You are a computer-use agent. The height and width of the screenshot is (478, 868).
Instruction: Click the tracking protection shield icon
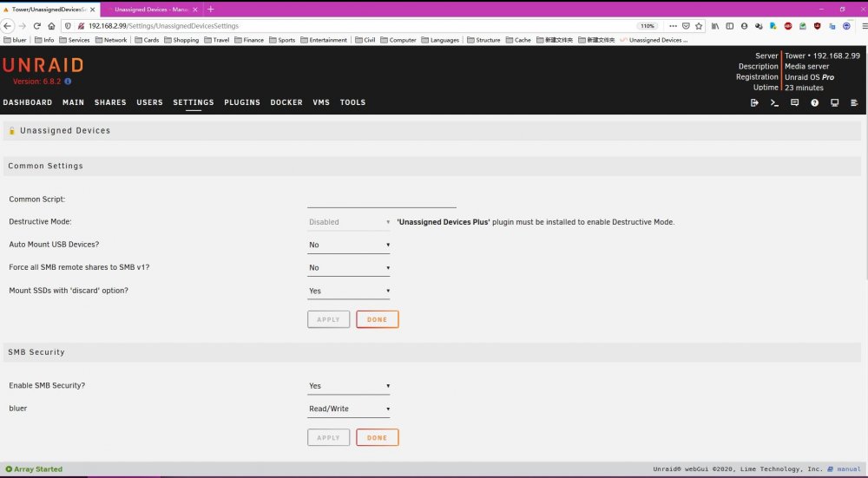[x=68, y=26]
